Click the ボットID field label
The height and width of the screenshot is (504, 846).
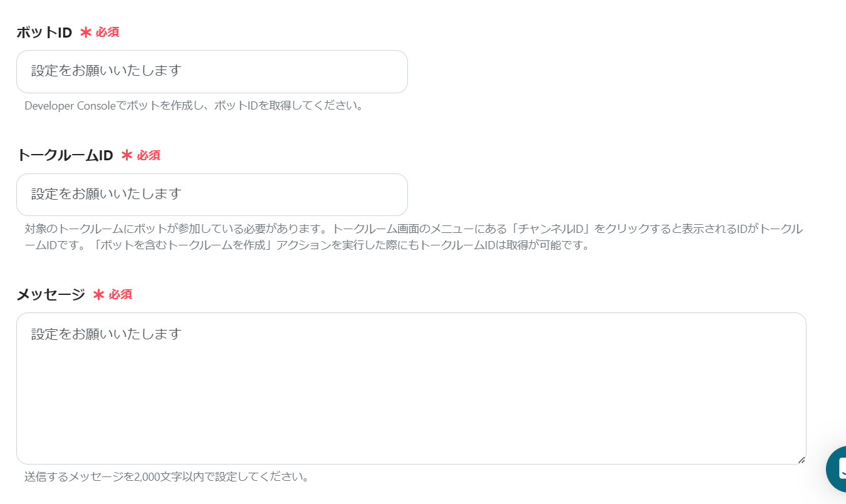[x=44, y=33]
